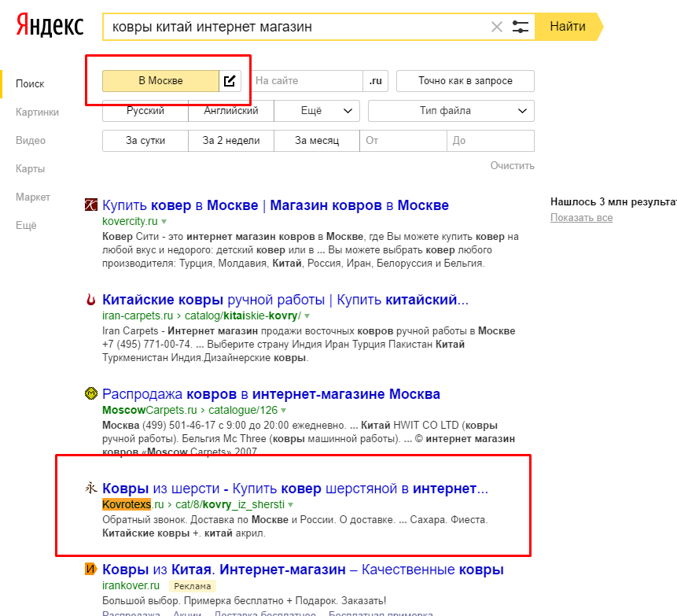Click the iran-carpets.ru favicon
This screenshot has width=677, height=616.
click(91, 299)
